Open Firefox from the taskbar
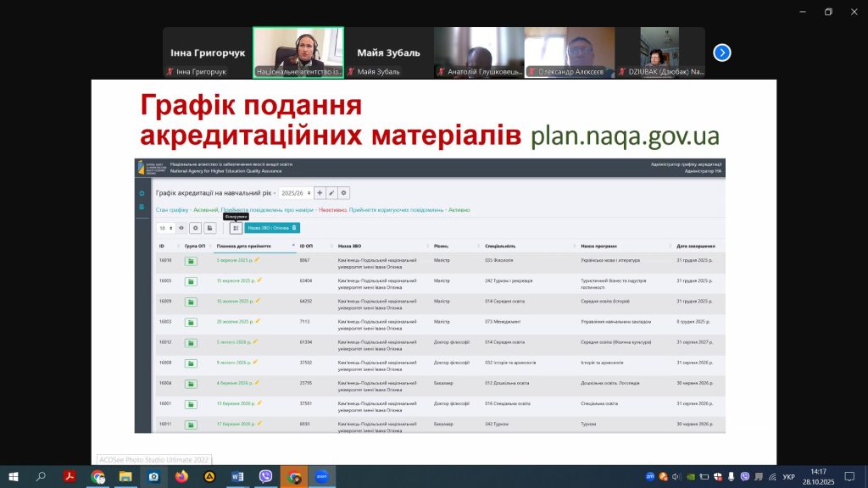The width and height of the screenshot is (868, 488). [181, 477]
